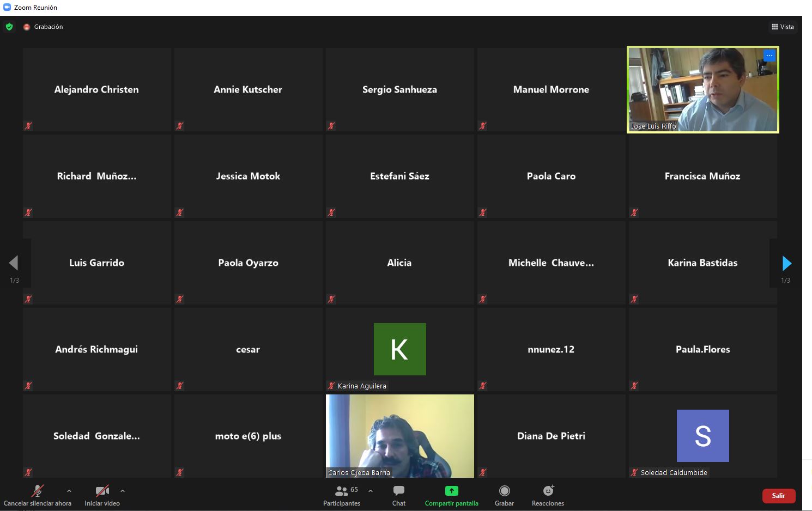Click the blue more options button on Jose Luis Riffo's video
This screenshot has width=812, height=511.
(769, 56)
